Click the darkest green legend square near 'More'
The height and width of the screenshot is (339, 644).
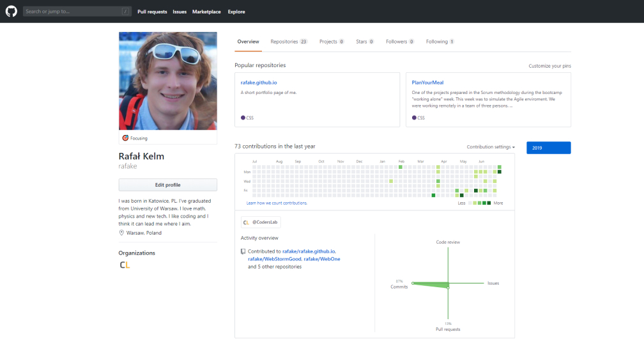(489, 203)
